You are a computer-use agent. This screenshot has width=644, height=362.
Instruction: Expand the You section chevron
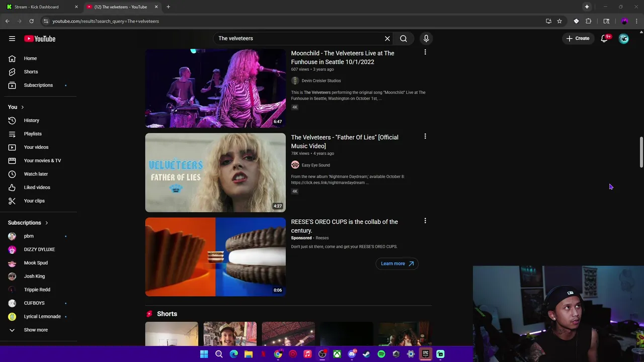(x=22, y=107)
